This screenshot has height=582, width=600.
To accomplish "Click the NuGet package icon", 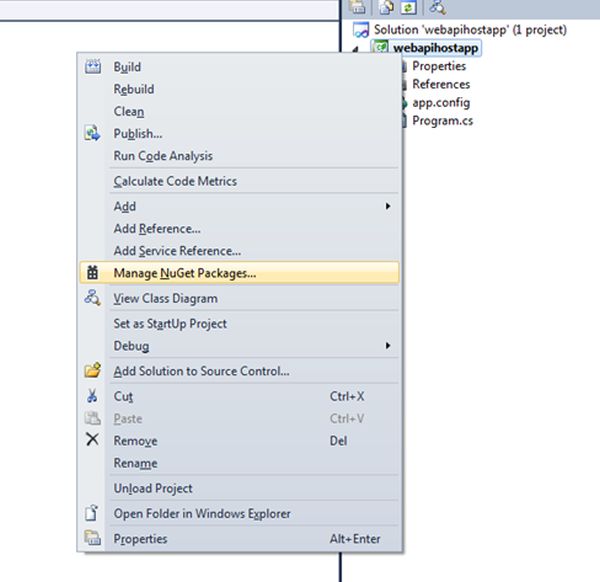I will [x=92, y=273].
